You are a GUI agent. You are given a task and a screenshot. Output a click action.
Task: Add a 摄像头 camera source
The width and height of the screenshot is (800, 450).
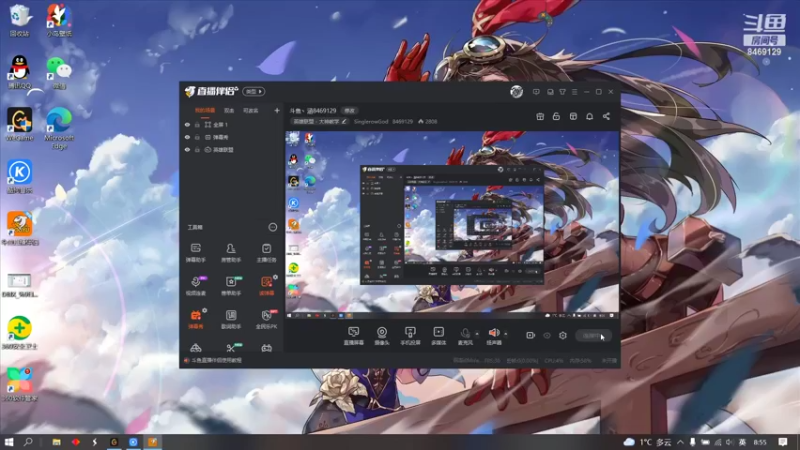[x=382, y=336]
